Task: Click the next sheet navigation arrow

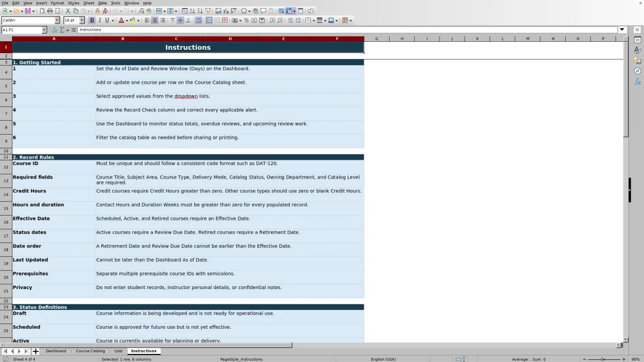Action: [19, 351]
